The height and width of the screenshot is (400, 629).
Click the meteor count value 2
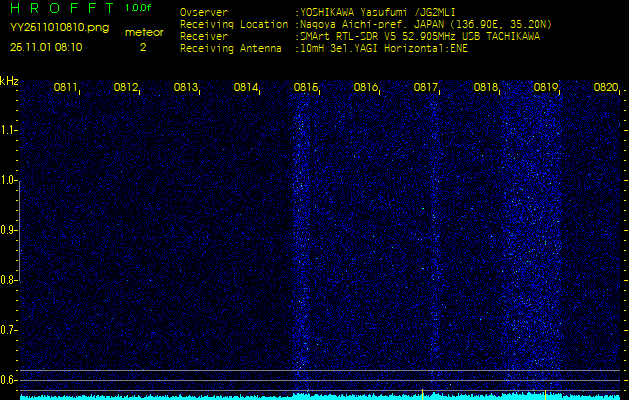tap(143, 47)
